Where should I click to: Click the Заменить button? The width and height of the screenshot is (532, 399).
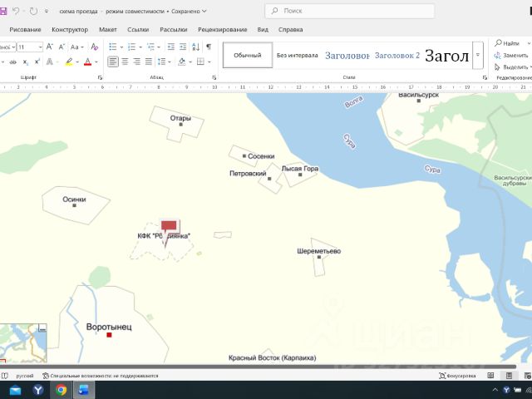511,55
